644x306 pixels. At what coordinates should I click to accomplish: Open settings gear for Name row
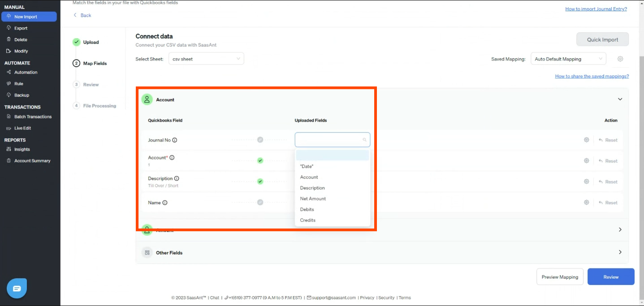click(586, 202)
